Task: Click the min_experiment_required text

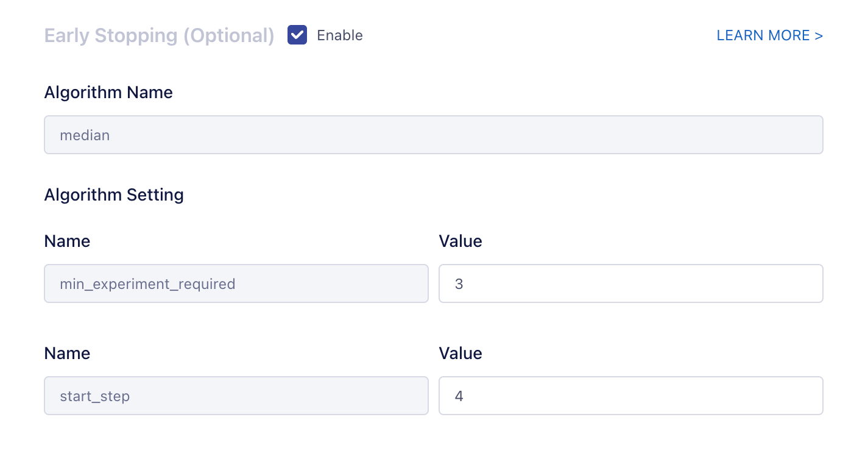Action: (147, 283)
